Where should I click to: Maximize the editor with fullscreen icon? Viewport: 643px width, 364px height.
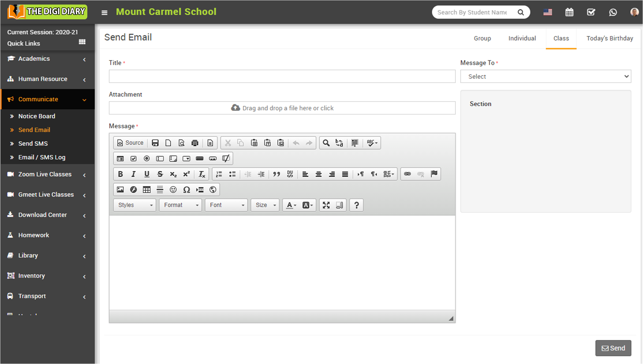(326, 205)
